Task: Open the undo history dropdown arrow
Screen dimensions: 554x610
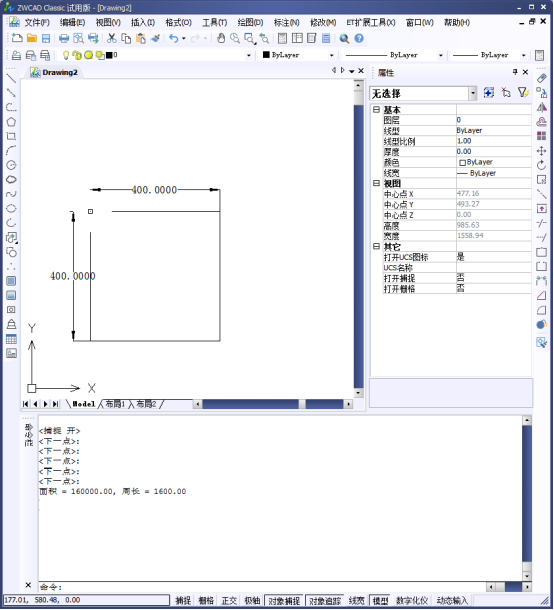Action: point(184,38)
